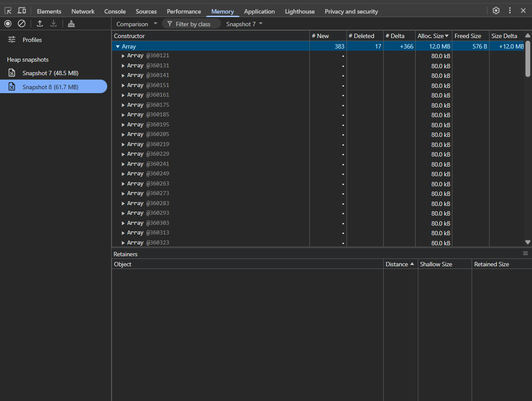
Task: Click the filter funnel icon
Action: 170,24
